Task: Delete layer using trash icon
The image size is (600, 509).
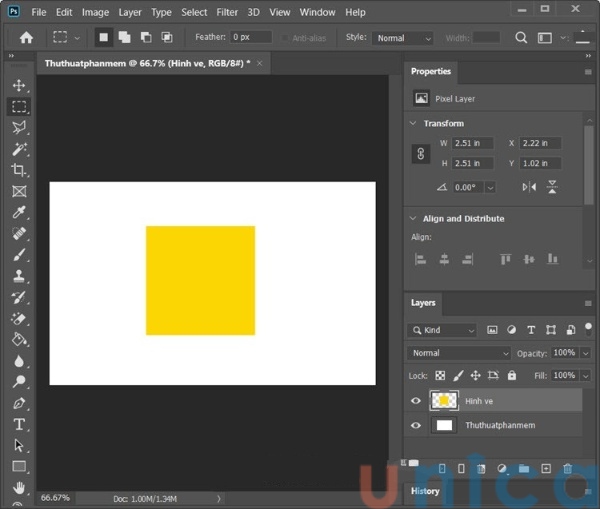Action: (567, 468)
